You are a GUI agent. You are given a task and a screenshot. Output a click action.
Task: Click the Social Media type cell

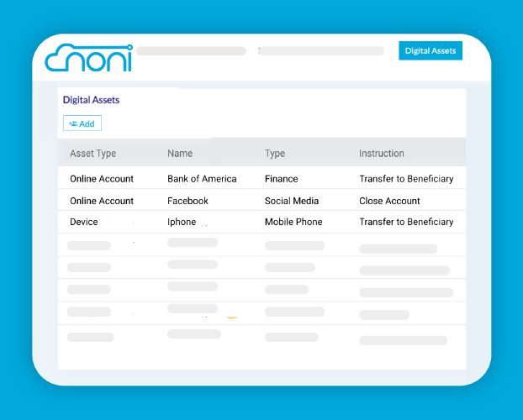click(x=292, y=201)
